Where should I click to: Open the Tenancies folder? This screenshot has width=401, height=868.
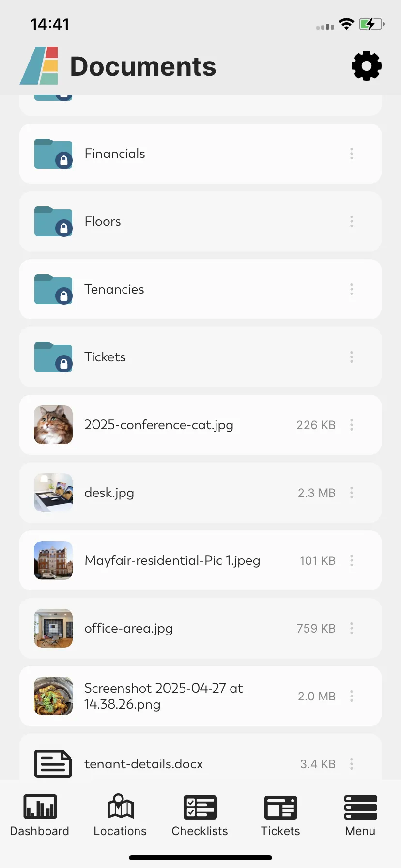coord(200,289)
